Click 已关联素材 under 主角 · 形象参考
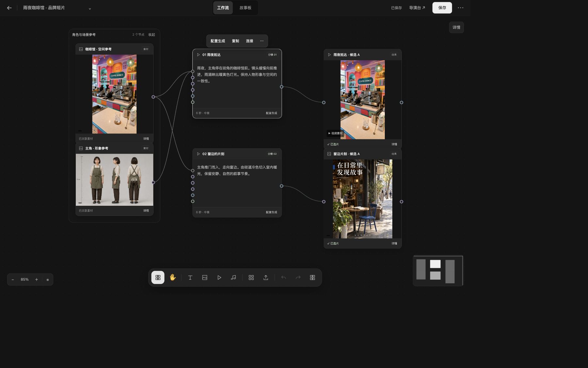 point(86,211)
